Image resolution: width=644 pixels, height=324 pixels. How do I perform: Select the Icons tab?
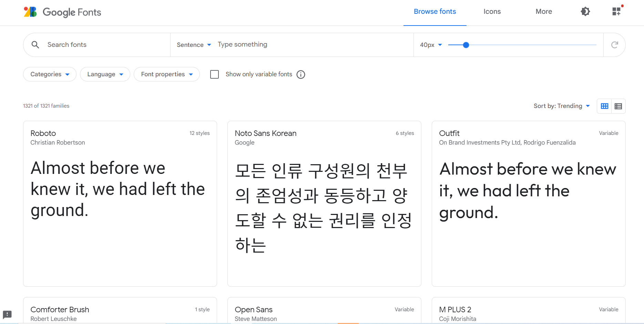[492, 11]
